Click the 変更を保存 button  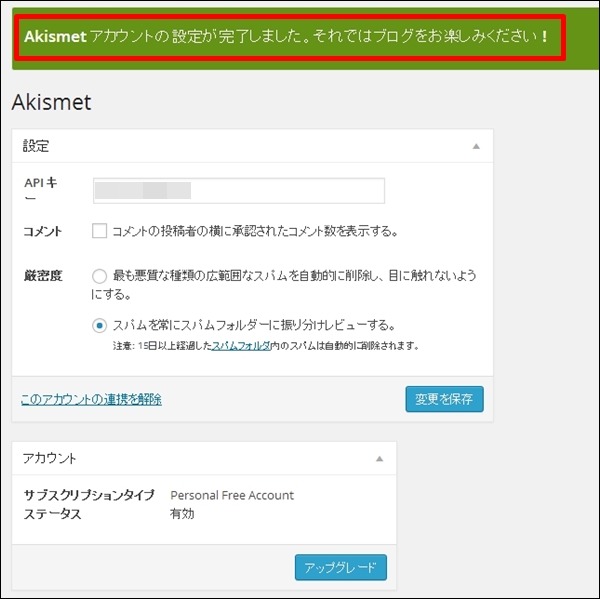click(x=444, y=399)
